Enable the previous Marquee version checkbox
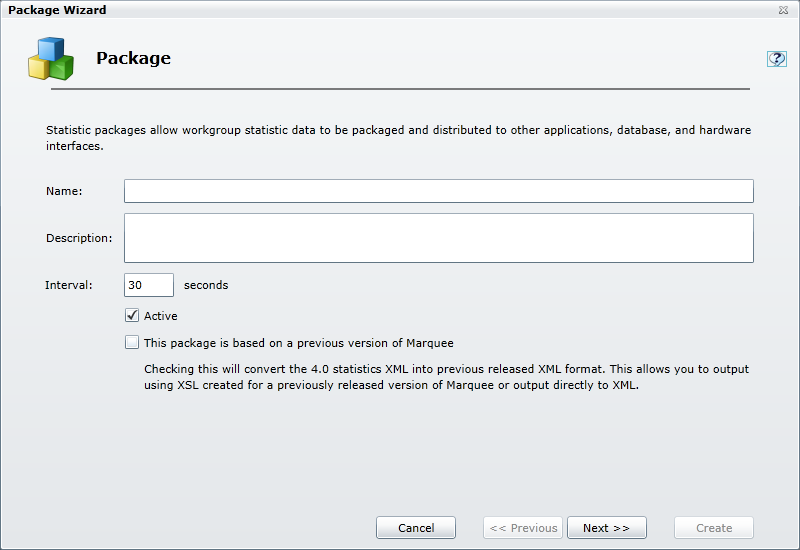This screenshot has height=550, width=800. coord(132,343)
